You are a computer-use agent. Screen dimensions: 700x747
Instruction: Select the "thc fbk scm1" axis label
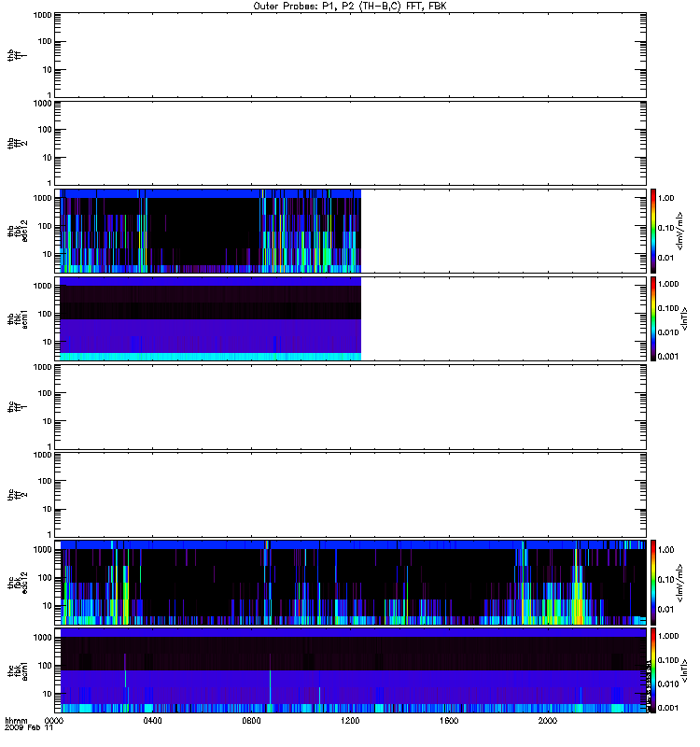click(x=18, y=670)
